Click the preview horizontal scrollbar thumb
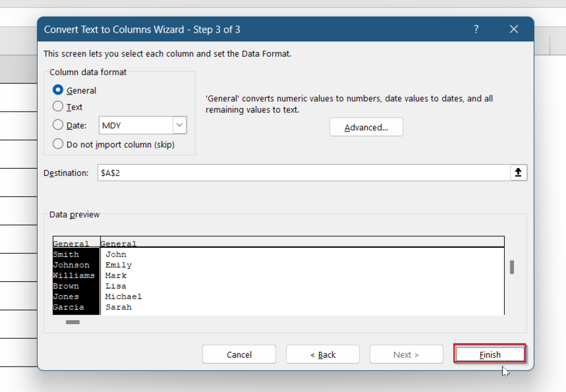 coord(72,322)
